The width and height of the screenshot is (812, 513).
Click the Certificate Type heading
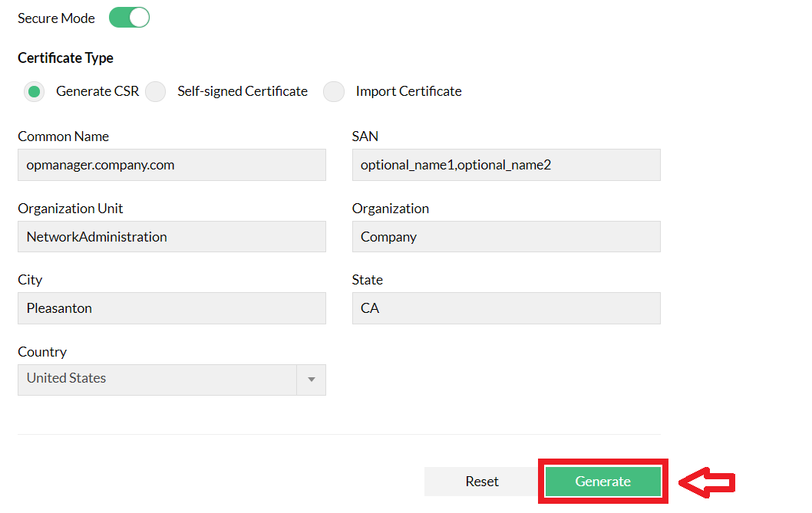click(x=65, y=58)
